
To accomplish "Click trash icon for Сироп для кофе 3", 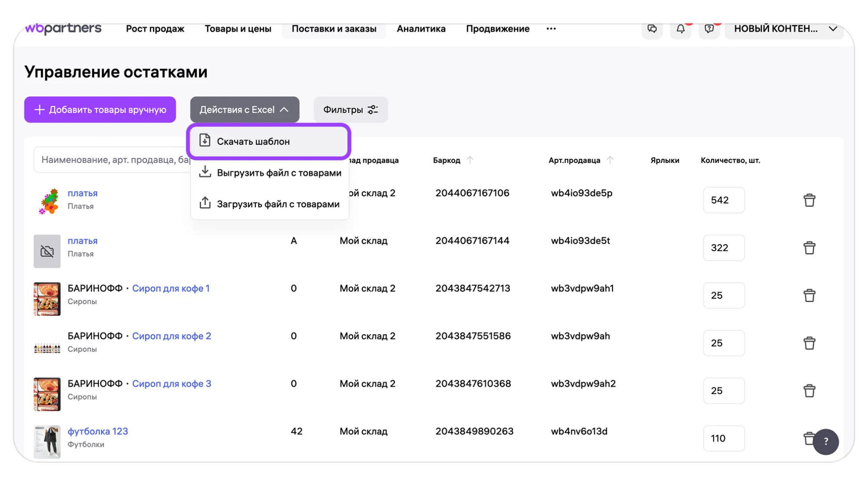I will pos(809,391).
